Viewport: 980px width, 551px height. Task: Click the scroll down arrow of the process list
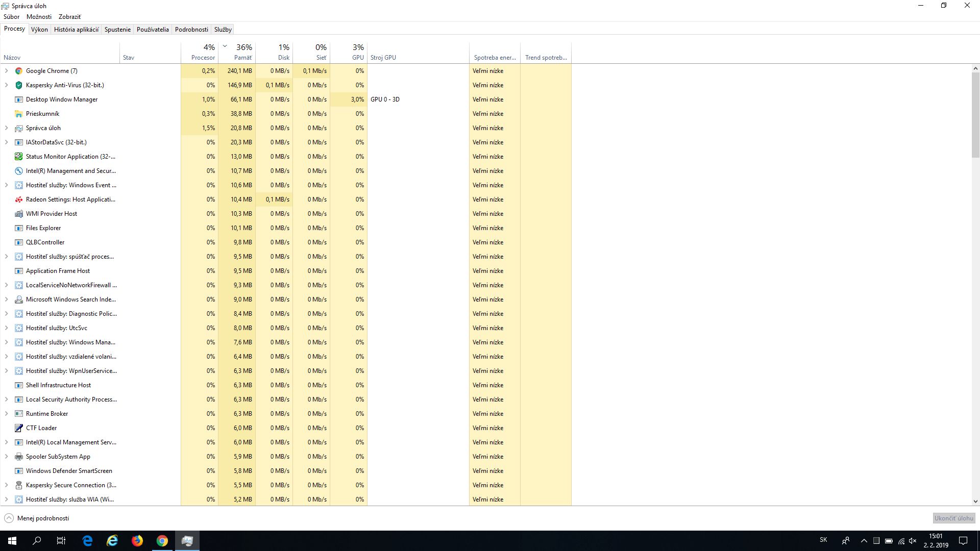click(975, 502)
